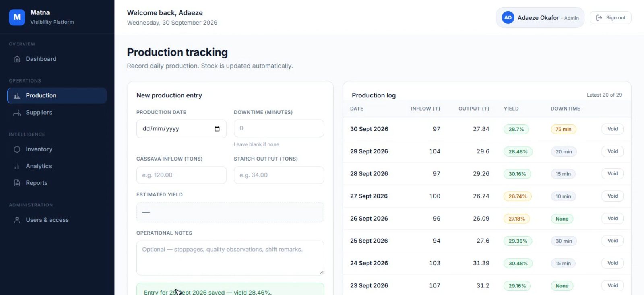
Task: Void the 27 Sept 2026 entry
Action: point(613,196)
